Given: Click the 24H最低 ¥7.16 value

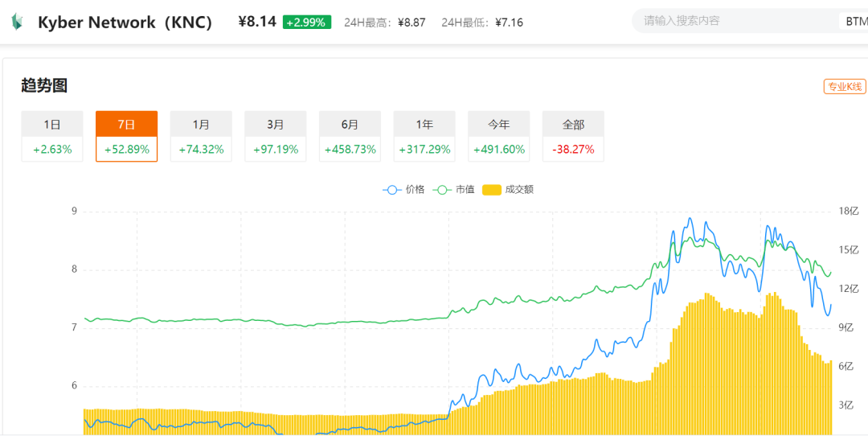Looking at the screenshot, I should (510, 23).
